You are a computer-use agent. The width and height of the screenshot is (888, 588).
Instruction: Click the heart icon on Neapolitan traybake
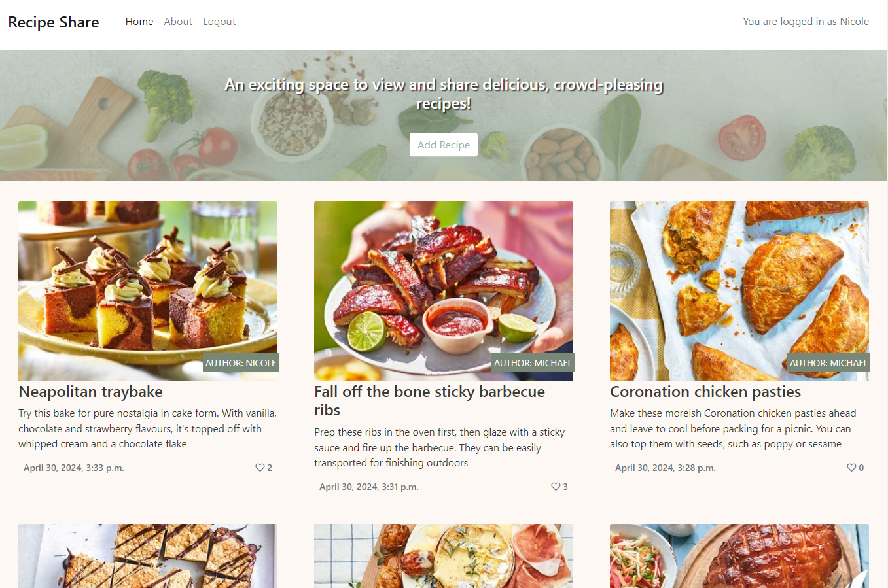(260, 468)
